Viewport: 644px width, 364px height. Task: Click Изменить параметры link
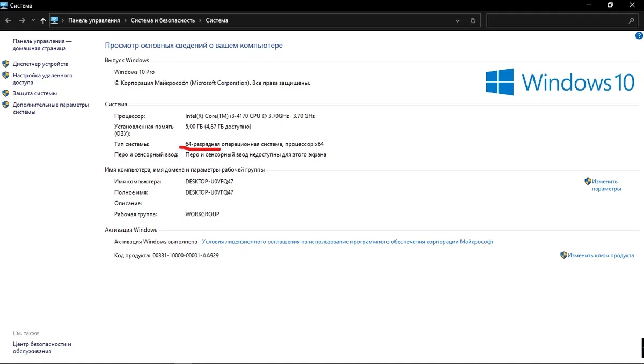pos(606,185)
